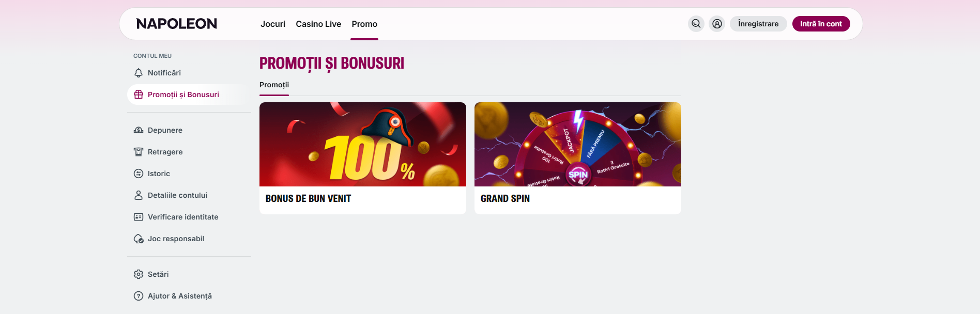
Task: Open the search magnifier icon
Action: tap(696, 24)
